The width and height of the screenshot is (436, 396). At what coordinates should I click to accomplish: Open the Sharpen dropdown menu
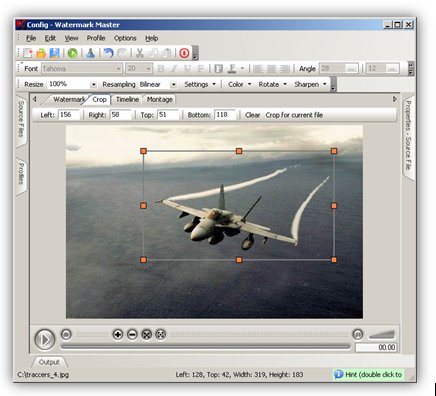click(310, 84)
